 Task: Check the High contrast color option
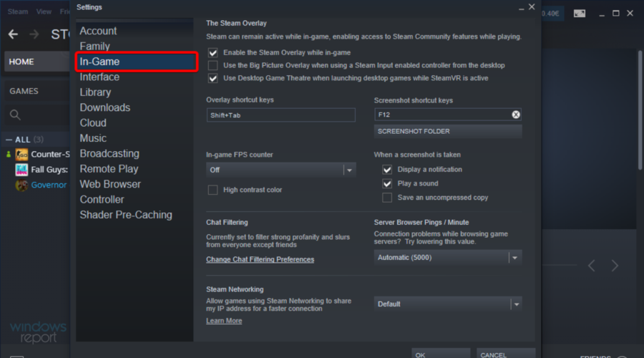coord(213,190)
